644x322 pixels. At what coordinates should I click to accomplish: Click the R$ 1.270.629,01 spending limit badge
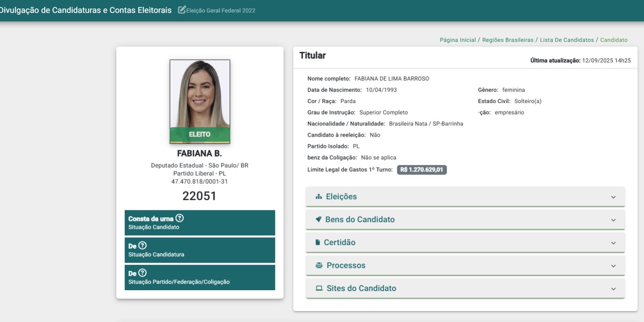pos(422,170)
